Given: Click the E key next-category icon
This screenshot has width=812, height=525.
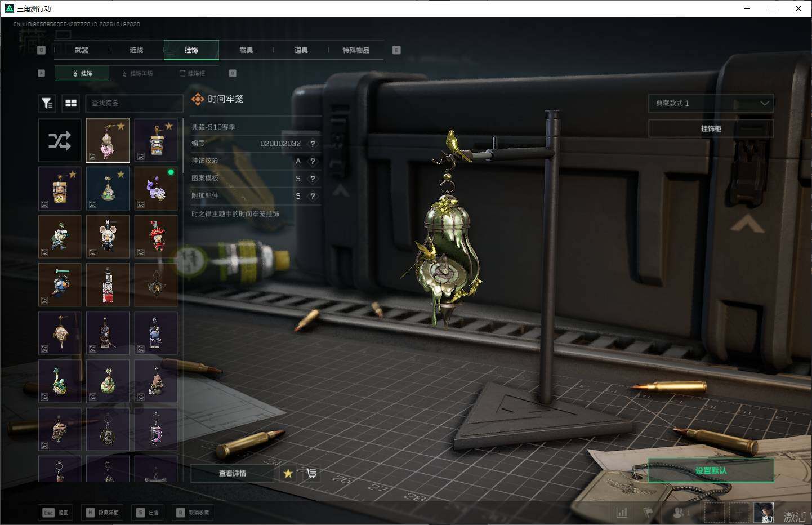Looking at the screenshot, I should click(x=396, y=50).
